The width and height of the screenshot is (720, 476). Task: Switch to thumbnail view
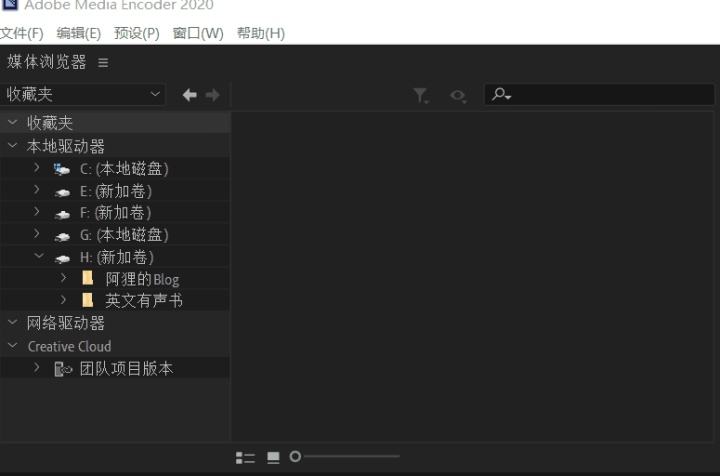(x=273, y=457)
